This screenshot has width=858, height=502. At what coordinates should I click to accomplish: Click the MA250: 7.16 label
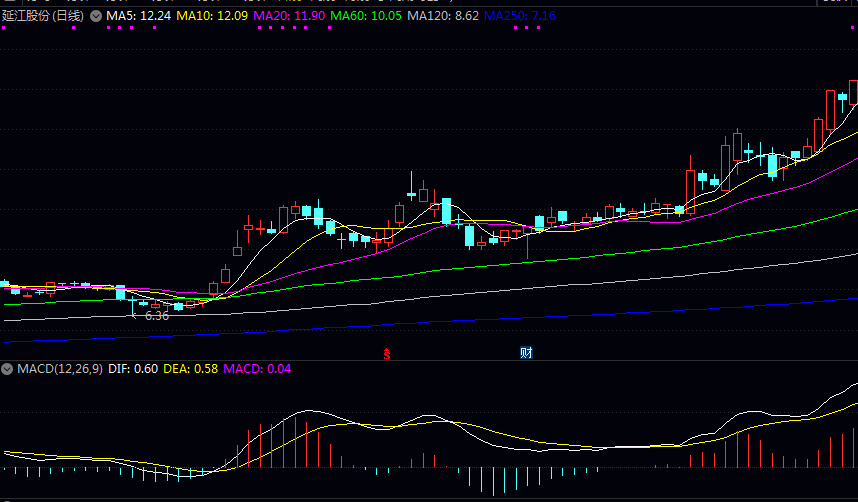(x=520, y=16)
